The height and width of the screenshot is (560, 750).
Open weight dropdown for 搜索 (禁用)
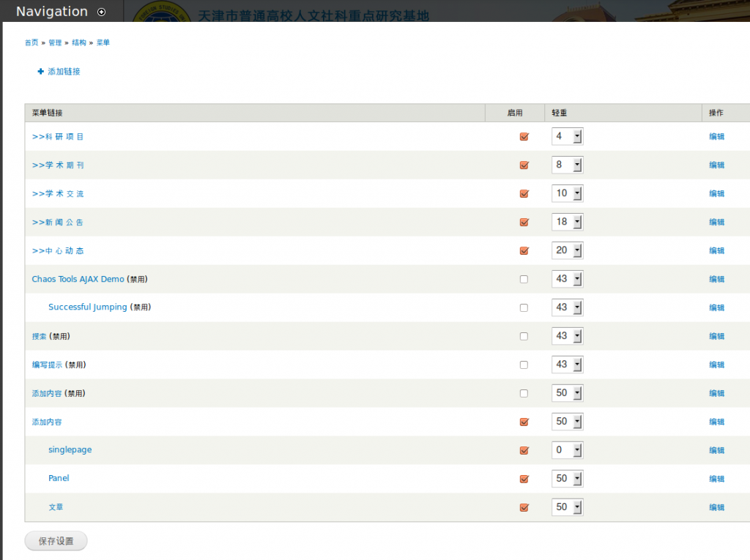tap(568, 336)
